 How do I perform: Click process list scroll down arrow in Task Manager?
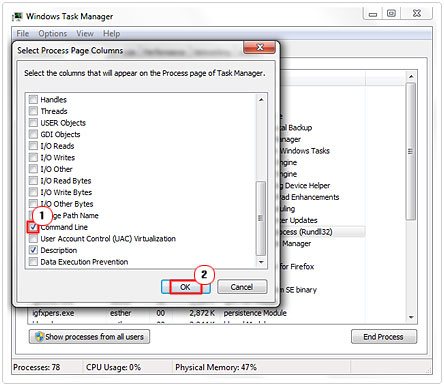pos(411,317)
